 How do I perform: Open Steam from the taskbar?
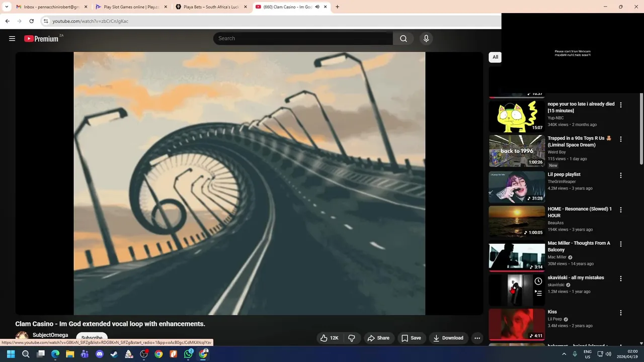point(114,354)
